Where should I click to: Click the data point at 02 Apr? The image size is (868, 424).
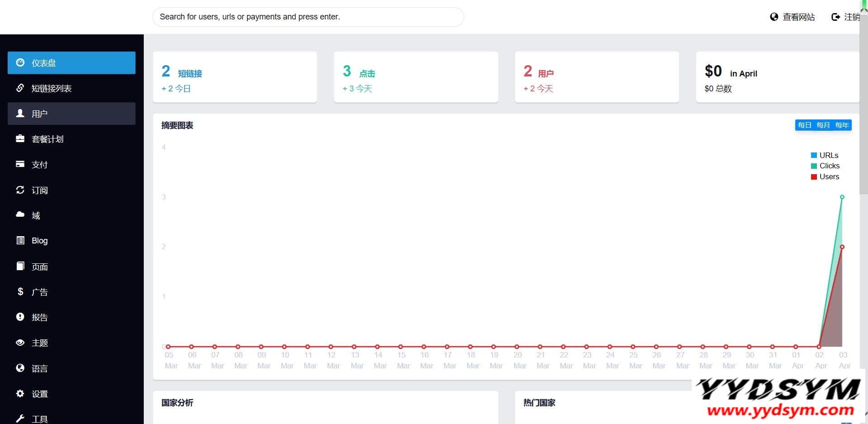coord(819,347)
